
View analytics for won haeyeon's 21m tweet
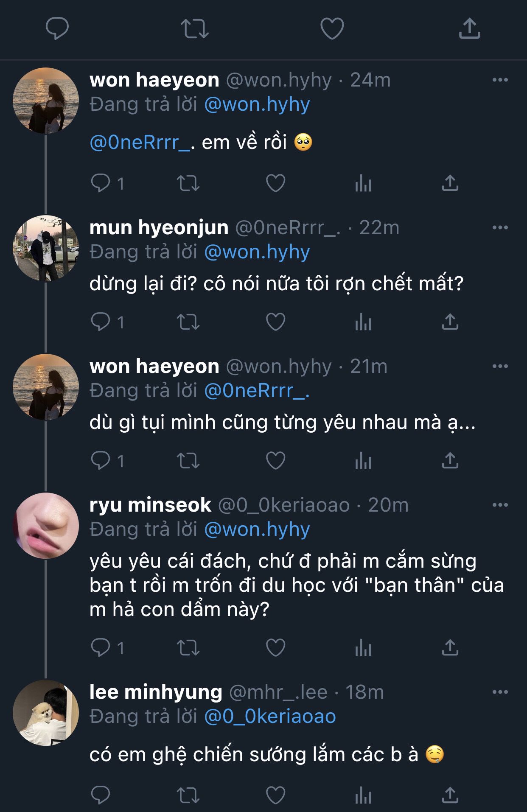[x=363, y=461]
